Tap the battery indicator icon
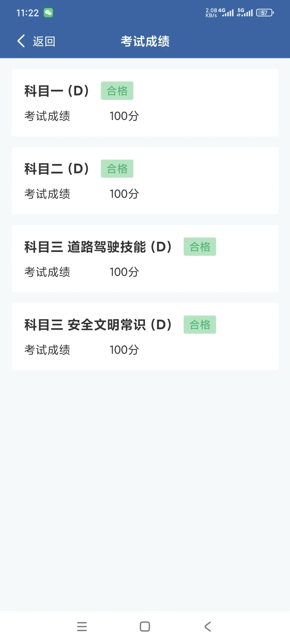 pyautogui.click(x=265, y=13)
